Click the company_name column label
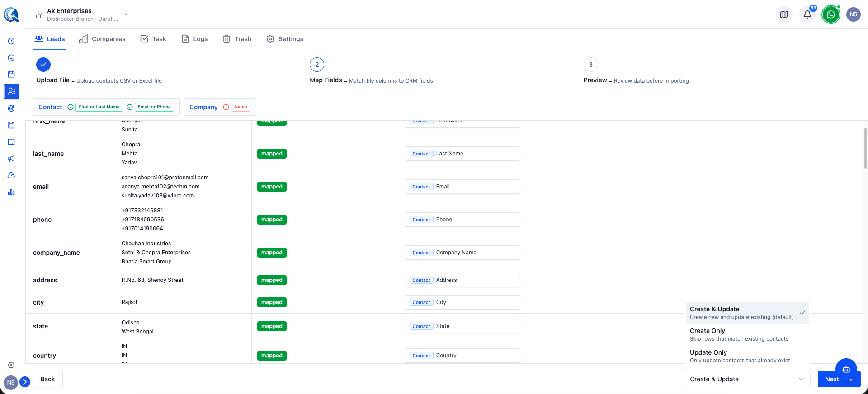The width and height of the screenshot is (868, 394). click(x=57, y=253)
